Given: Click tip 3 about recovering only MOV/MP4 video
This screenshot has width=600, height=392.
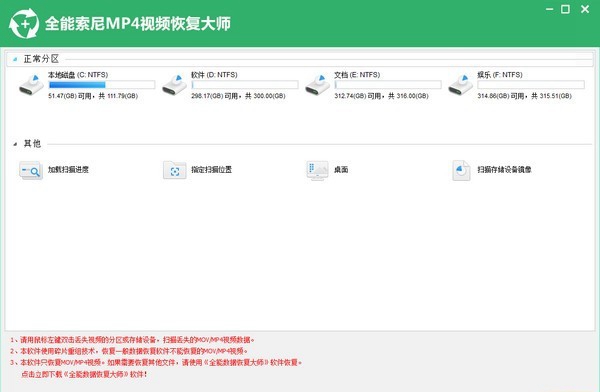Looking at the screenshot, I should (156, 362).
